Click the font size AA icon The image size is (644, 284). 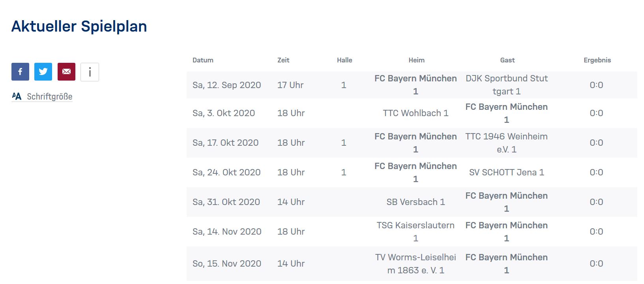[17, 96]
